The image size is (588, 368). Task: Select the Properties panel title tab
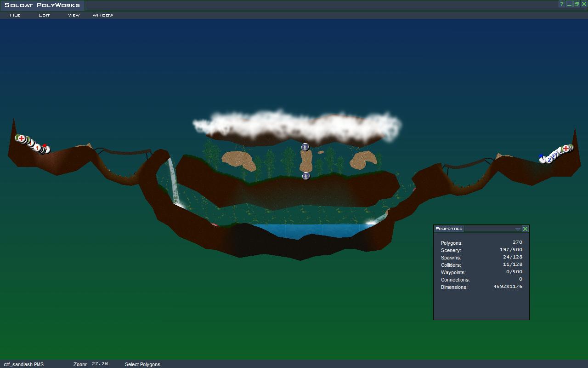tap(449, 229)
